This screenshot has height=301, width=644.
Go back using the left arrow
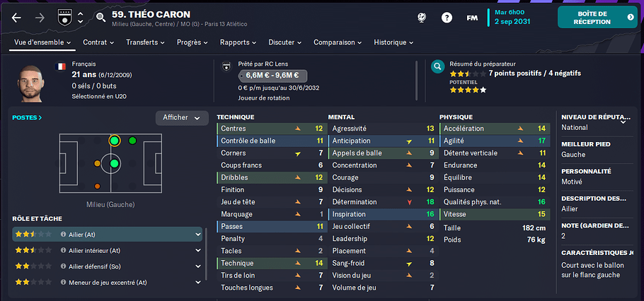pos(16,18)
